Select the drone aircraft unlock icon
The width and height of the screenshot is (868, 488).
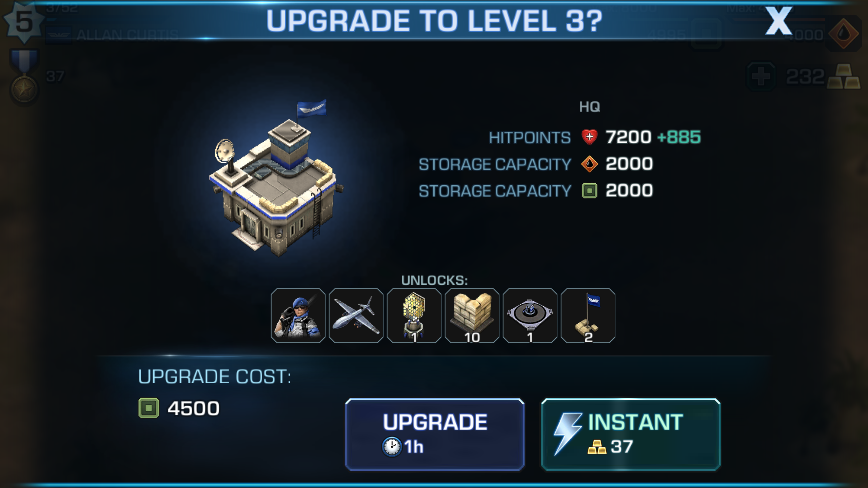[x=356, y=316]
